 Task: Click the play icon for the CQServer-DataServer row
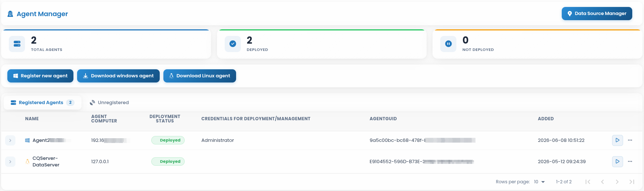(x=617, y=162)
